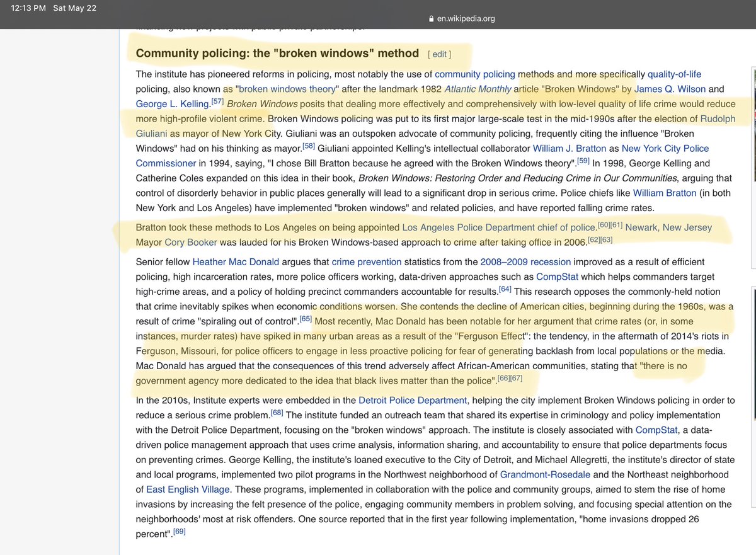This screenshot has width=756, height=555.
Task: Jump to citation 63
Action: tap(606, 239)
